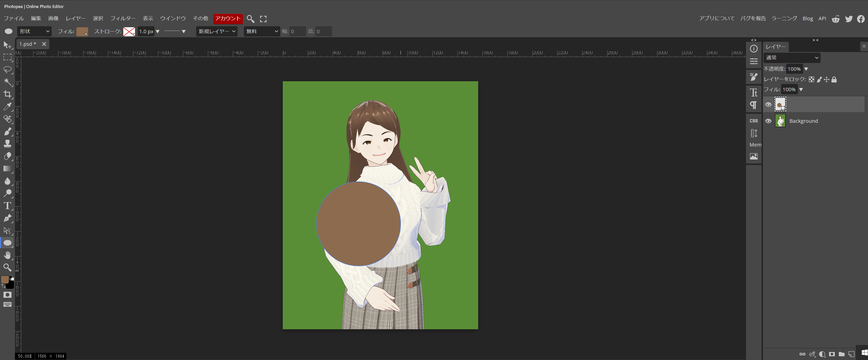Viewport: 868px width, 360px height.
Task: Open the ファイル menu
Action: (13, 18)
